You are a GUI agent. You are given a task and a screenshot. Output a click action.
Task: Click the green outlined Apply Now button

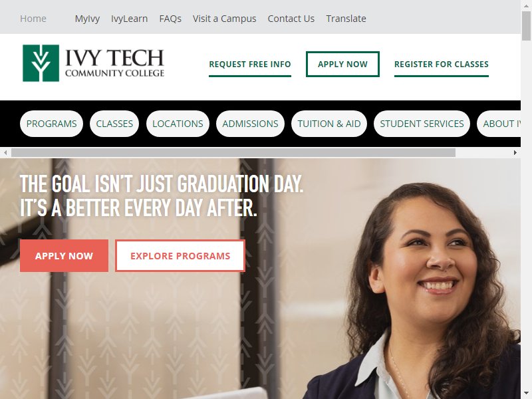point(342,64)
